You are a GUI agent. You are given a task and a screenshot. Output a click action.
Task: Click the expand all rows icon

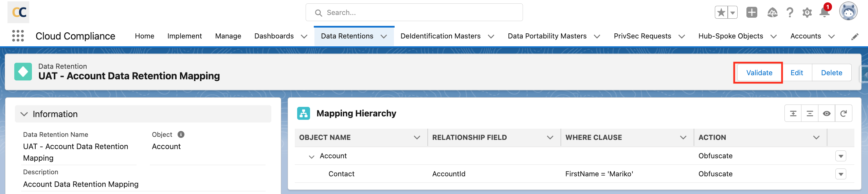pyautogui.click(x=793, y=113)
